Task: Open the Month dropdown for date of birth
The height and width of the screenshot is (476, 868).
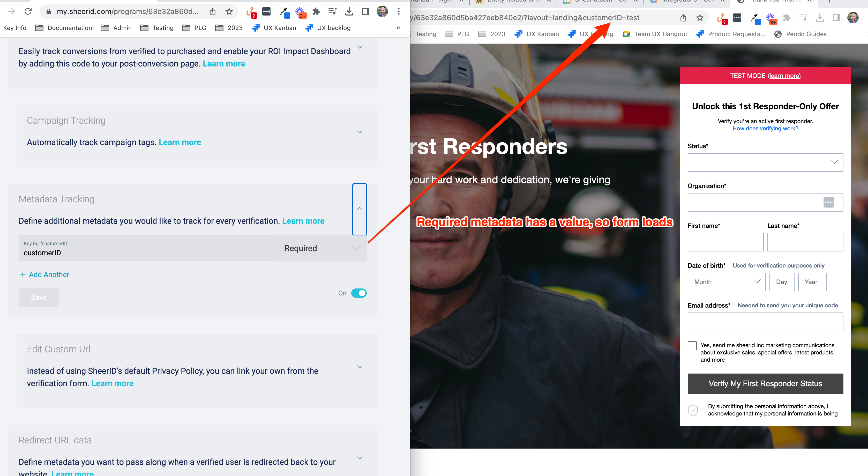Action: pyautogui.click(x=726, y=282)
